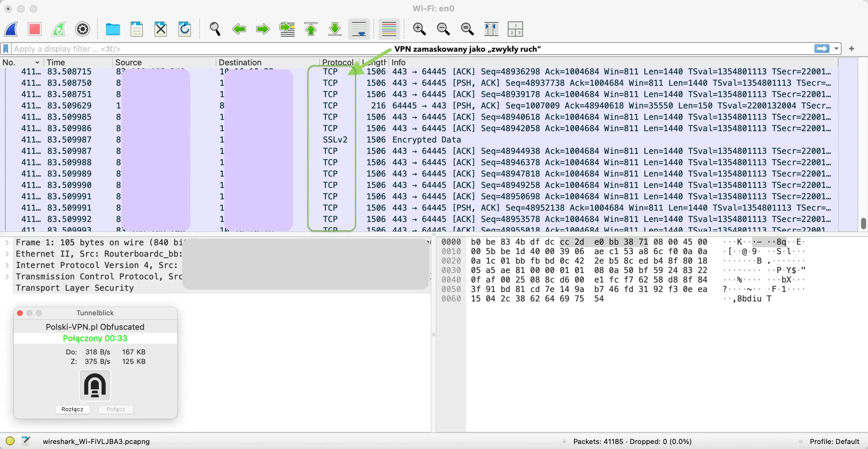Close the Tunnelblick status window

20,313
